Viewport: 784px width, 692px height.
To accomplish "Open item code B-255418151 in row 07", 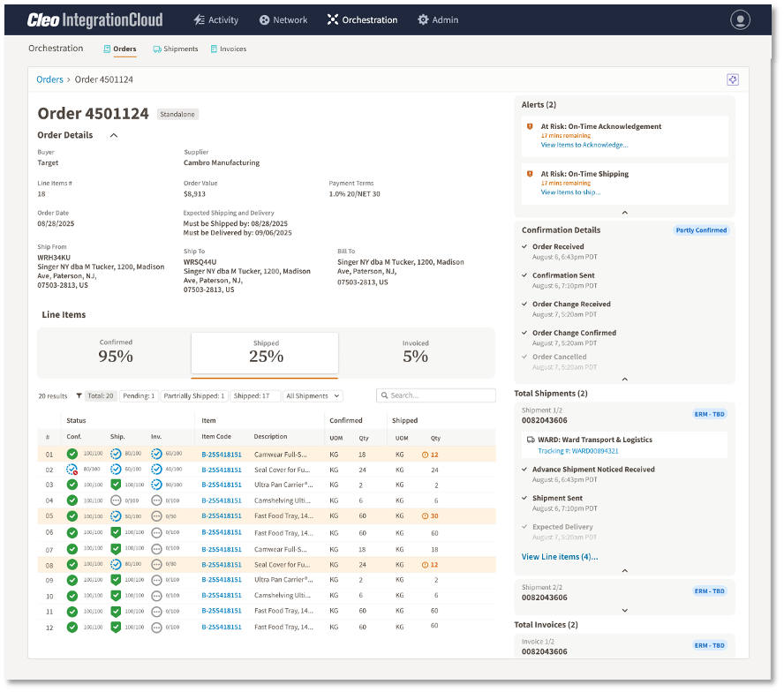I will tap(222, 550).
